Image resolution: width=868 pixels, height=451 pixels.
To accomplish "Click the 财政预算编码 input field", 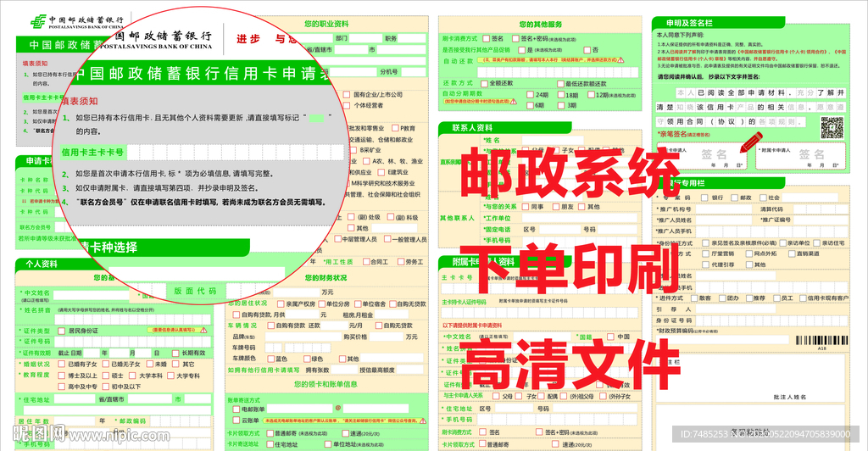I will tap(722, 340).
